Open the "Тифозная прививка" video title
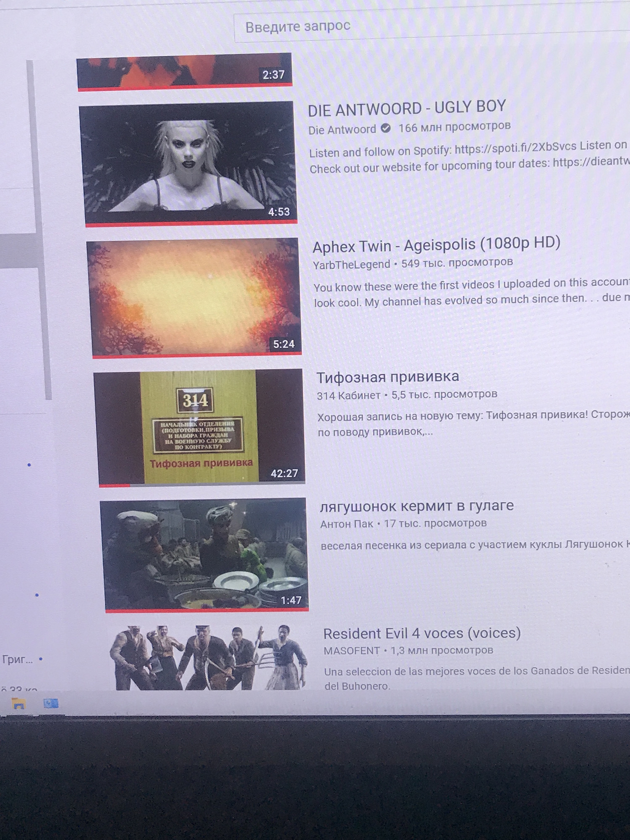 (387, 377)
